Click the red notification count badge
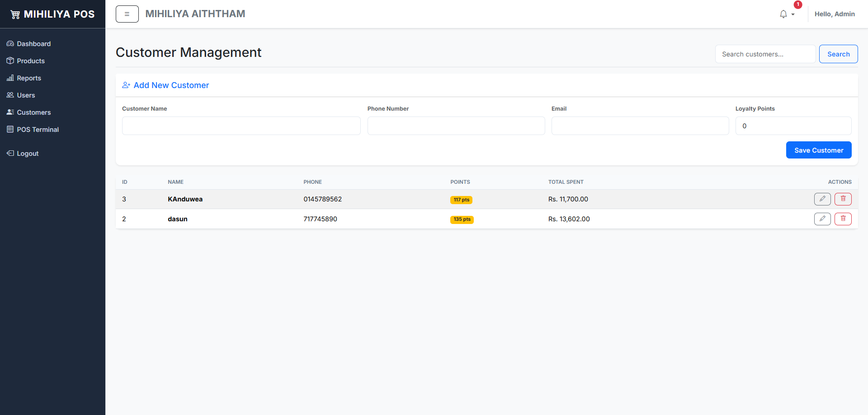The height and width of the screenshot is (415, 868). coord(798,5)
